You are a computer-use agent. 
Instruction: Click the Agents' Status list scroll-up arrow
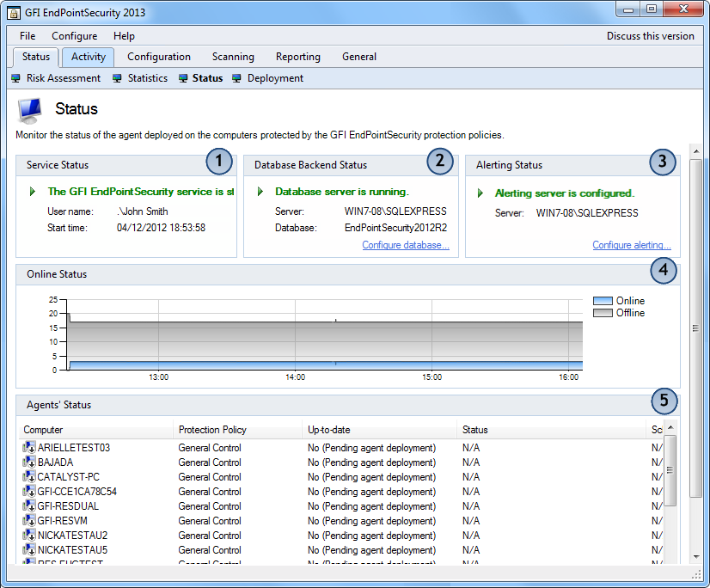(670, 427)
